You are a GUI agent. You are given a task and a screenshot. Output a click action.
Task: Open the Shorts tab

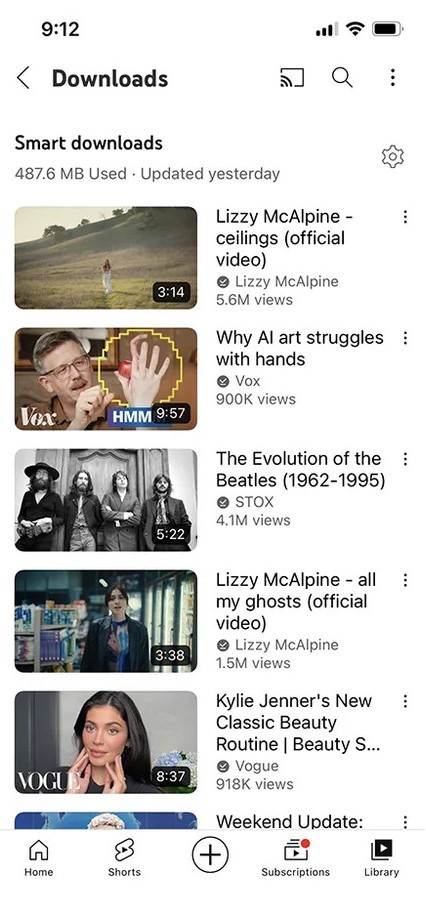pos(124,858)
